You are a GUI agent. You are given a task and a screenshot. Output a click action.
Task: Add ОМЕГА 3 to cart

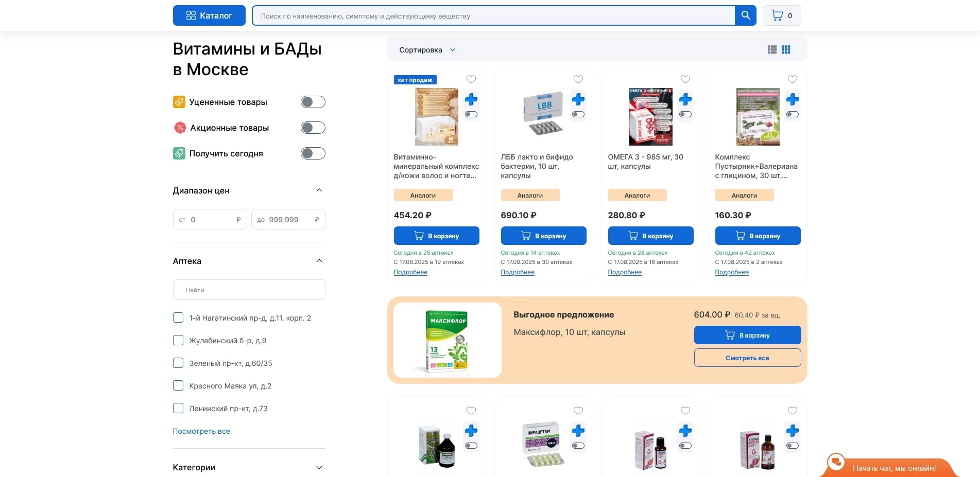pyautogui.click(x=650, y=236)
